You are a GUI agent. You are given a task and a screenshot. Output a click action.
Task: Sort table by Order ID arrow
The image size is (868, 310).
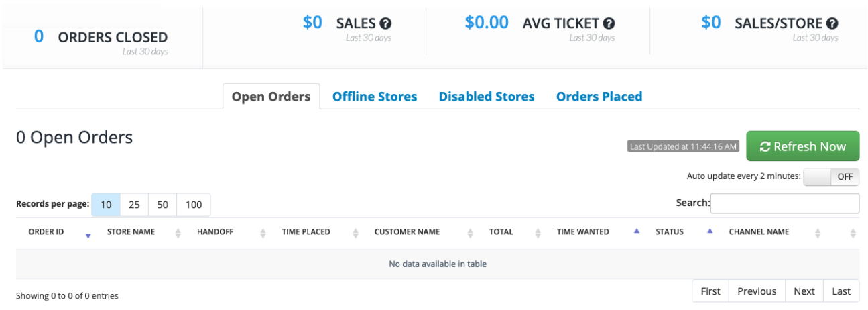pyautogui.click(x=88, y=235)
